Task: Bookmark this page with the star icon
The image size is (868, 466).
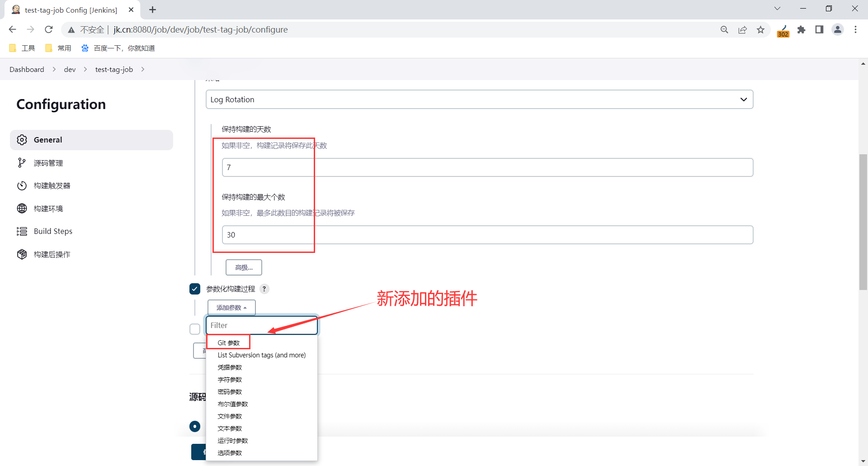Action: pyautogui.click(x=761, y=29)
